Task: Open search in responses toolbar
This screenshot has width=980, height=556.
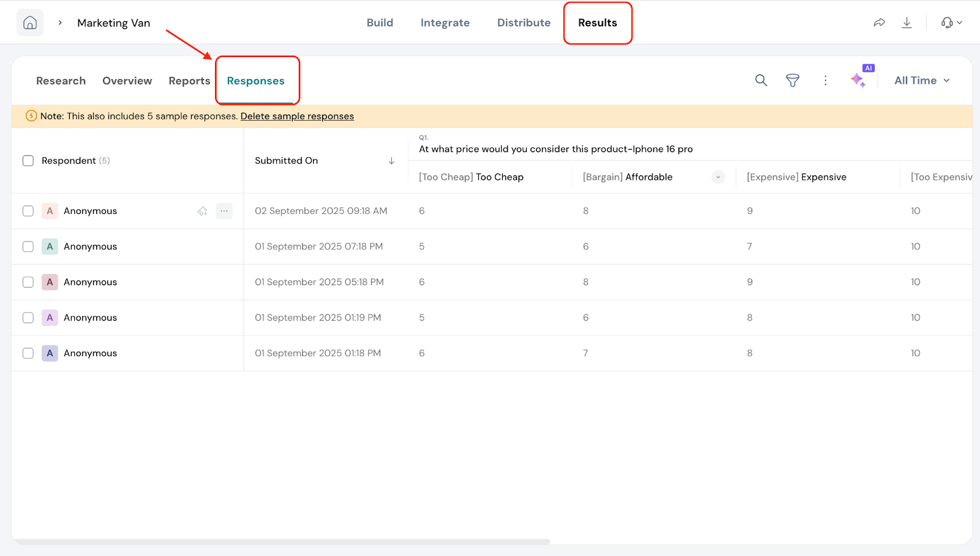Action: pyautogui.click(x=761, y=80)
